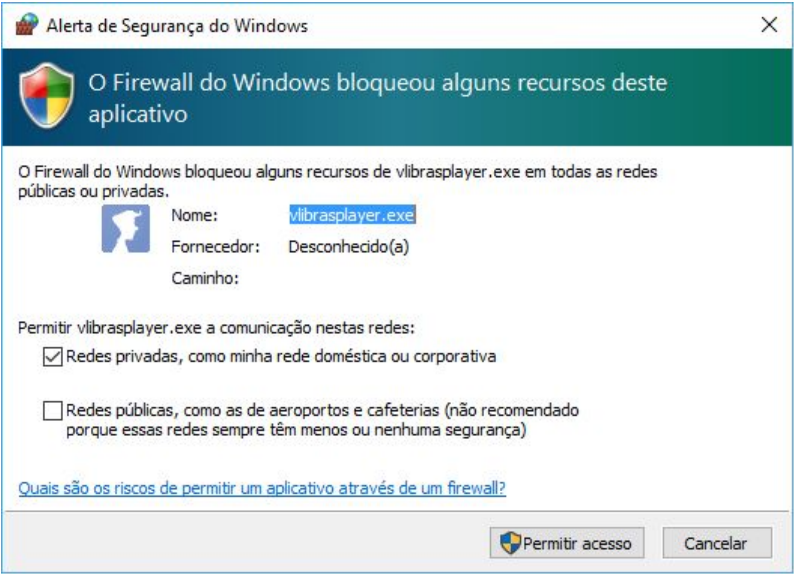The image size is (794, 574).
Task: Click the UAC shield on Permitir acesso button
Action: pos(510,543)
